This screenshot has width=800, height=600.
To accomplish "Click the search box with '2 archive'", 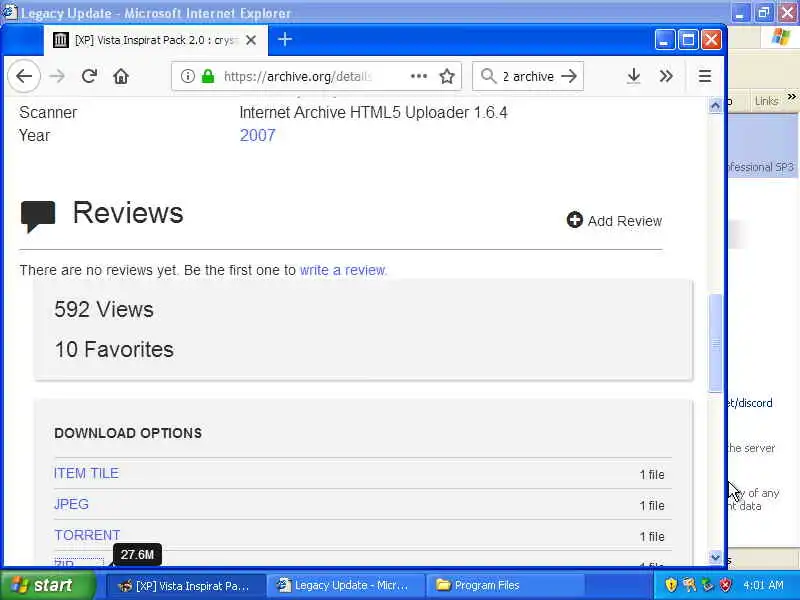I will (528, 77).
